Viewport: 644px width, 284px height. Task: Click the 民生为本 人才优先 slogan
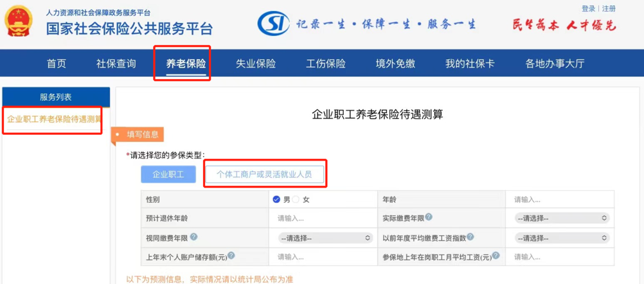(x=564, y=25)
